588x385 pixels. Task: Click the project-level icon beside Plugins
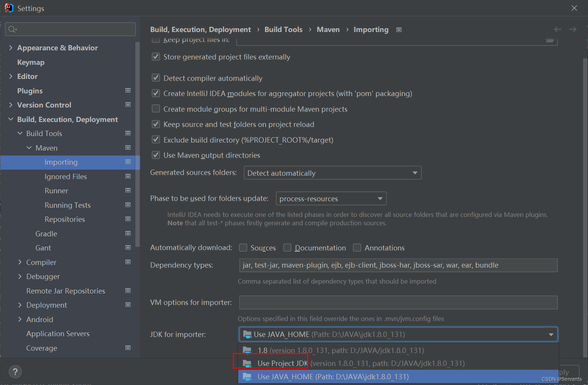128,90
